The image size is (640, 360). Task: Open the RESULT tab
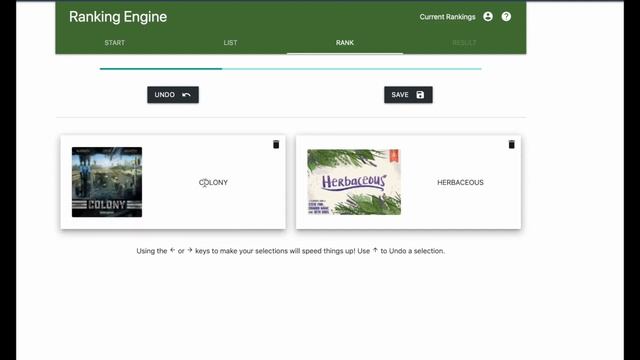coord(464,43)
